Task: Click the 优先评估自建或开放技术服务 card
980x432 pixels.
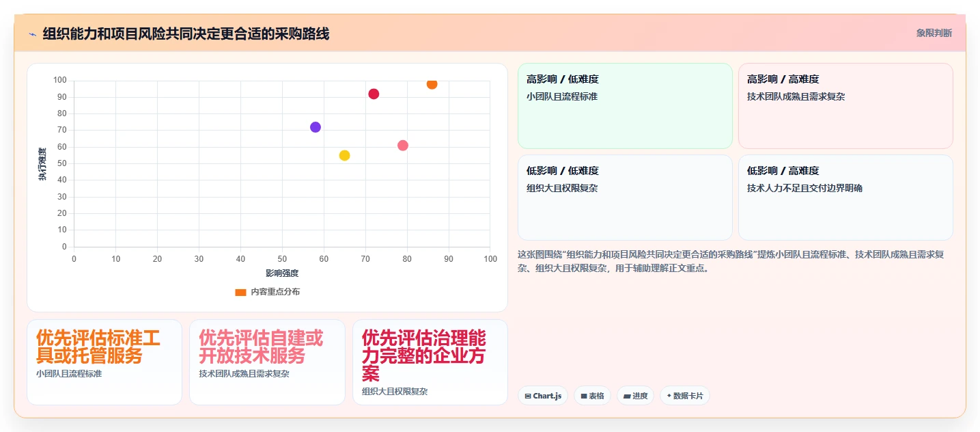Action: [267, 362]
